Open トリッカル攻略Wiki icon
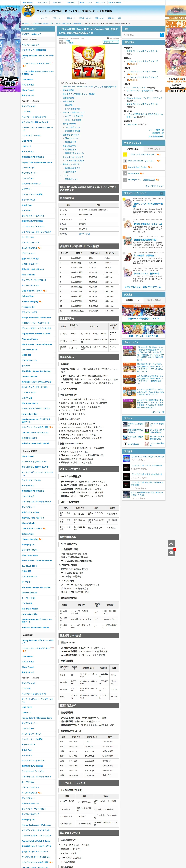The width and height of the screenshot is (186, 868). point(147,444)
